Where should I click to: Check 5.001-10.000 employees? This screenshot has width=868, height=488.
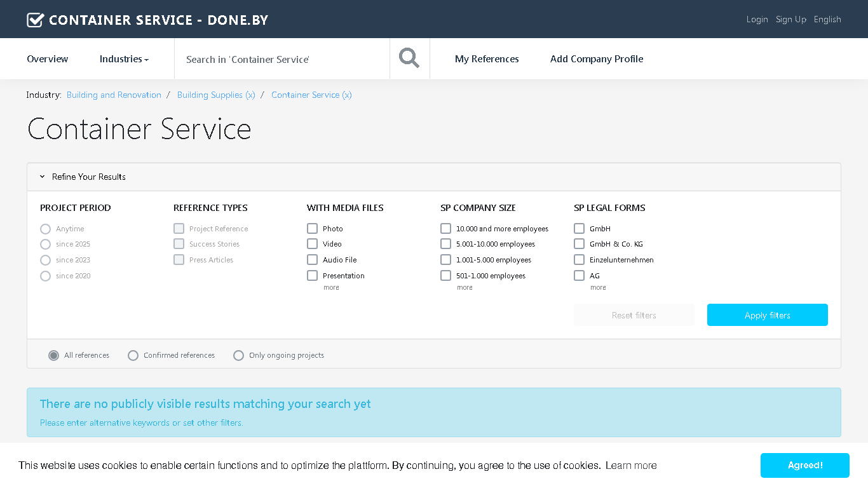click(x=445, y=243)
